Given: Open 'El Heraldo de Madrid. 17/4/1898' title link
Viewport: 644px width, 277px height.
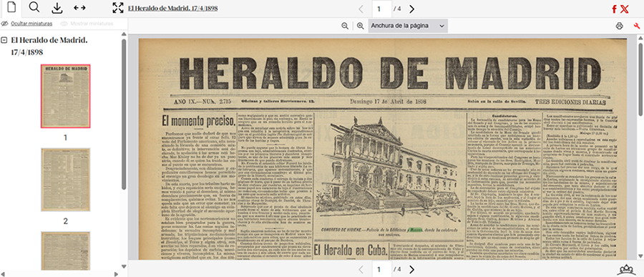Looking at the screenshot, I should point(173,8).
